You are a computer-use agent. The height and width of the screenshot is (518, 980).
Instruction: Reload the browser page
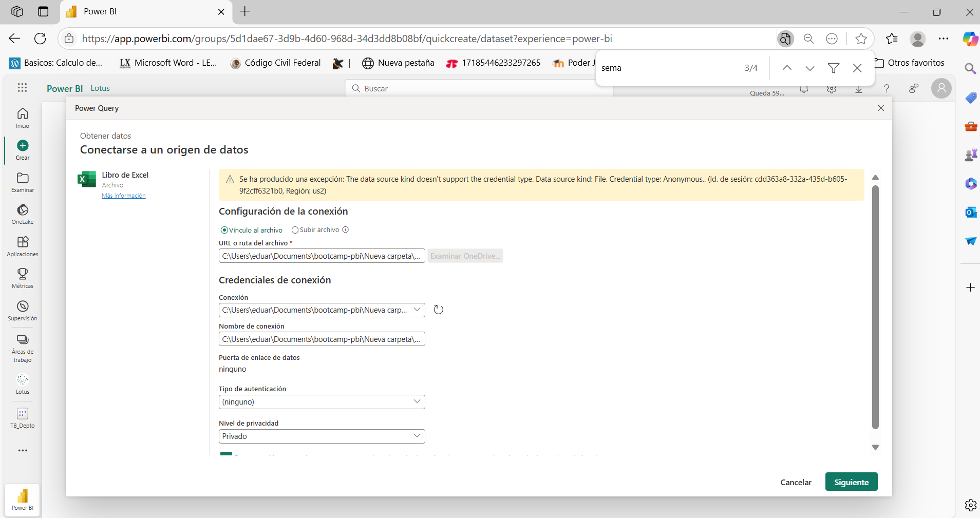pos(40,39)
